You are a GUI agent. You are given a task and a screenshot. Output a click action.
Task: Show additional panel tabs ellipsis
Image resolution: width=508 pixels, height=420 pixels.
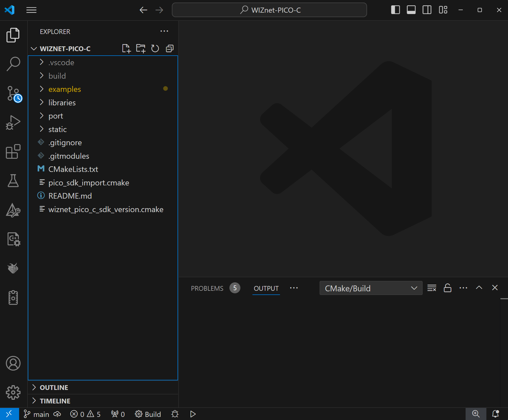pyautogui.click(x=294, y=288)
